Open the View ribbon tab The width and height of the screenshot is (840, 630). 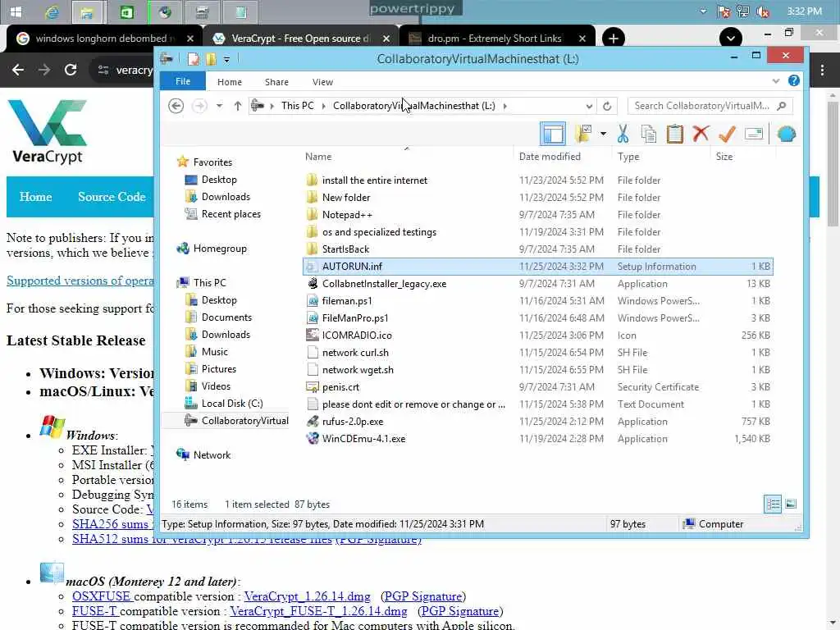point(322,82)
